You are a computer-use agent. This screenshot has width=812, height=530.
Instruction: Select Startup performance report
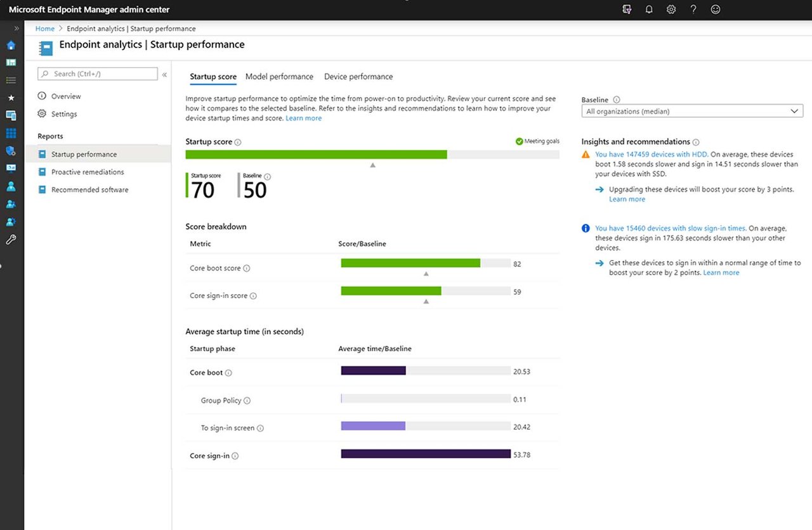click(x=98, y=154)
